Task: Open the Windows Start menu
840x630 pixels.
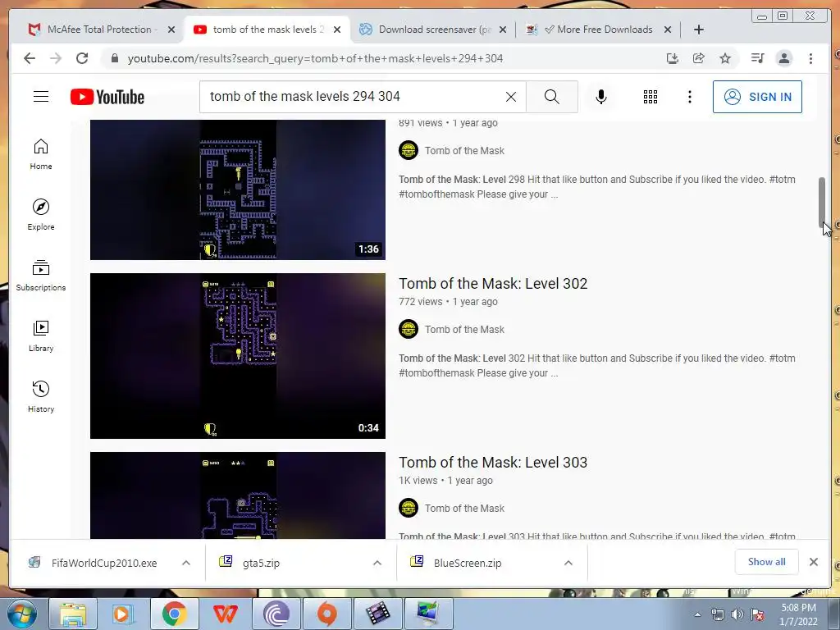Action: coord(22,614)
